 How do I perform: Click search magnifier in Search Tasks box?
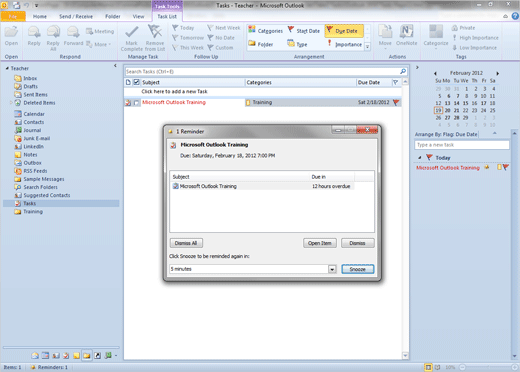click(x=403, y=71)
